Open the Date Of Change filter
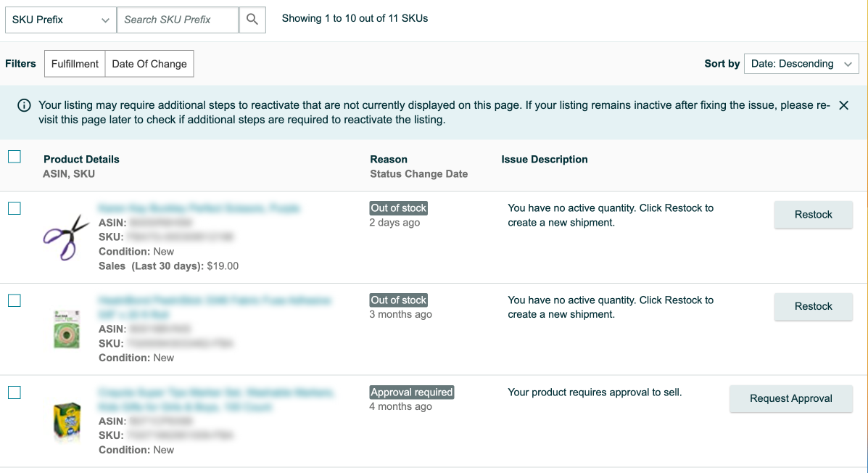The image size is (868, 473). pos(149,64)
